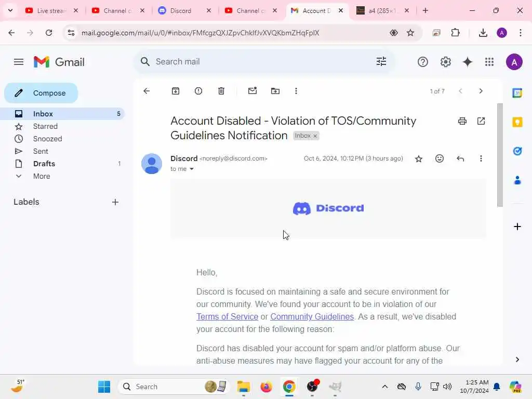Open message more options menu
The height and width of the screenshot is (399, 532).
tap(481, 158)
